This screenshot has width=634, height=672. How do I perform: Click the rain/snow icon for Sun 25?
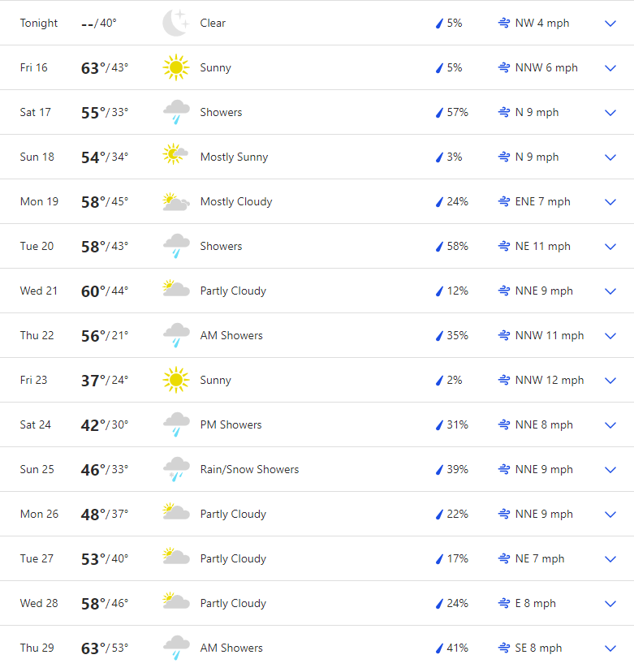175,469
